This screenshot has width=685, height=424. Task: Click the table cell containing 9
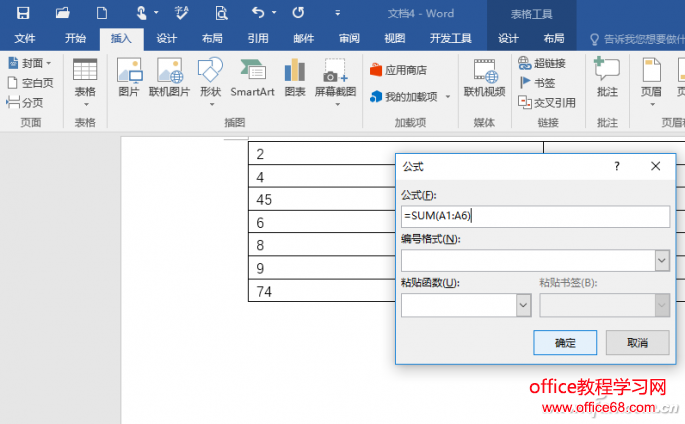point(322,268)
